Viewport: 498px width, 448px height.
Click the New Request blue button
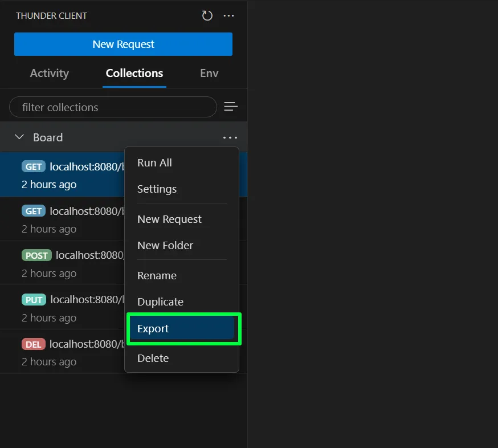(x=123, y=44)
